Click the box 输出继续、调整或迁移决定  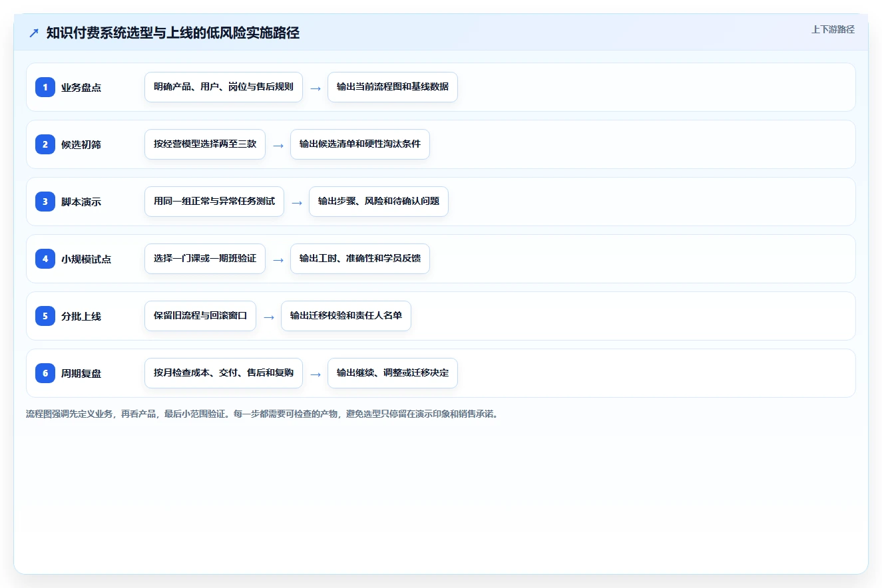tap(393, 373)
